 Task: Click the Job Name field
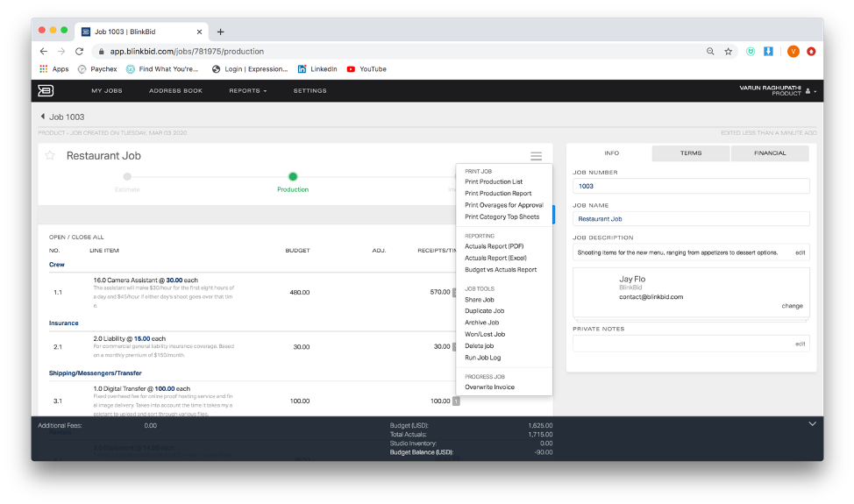click(691, 219)
